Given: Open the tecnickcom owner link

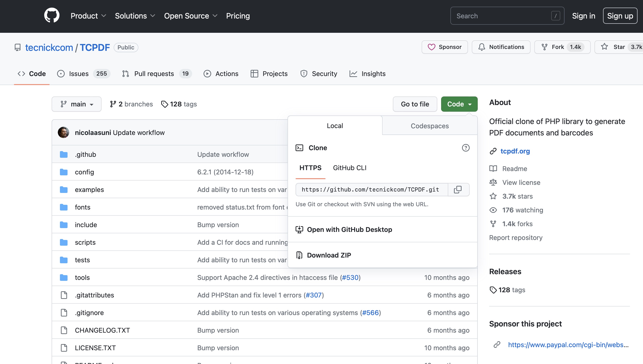Looking at the screenshot, I should click(49, 48).
